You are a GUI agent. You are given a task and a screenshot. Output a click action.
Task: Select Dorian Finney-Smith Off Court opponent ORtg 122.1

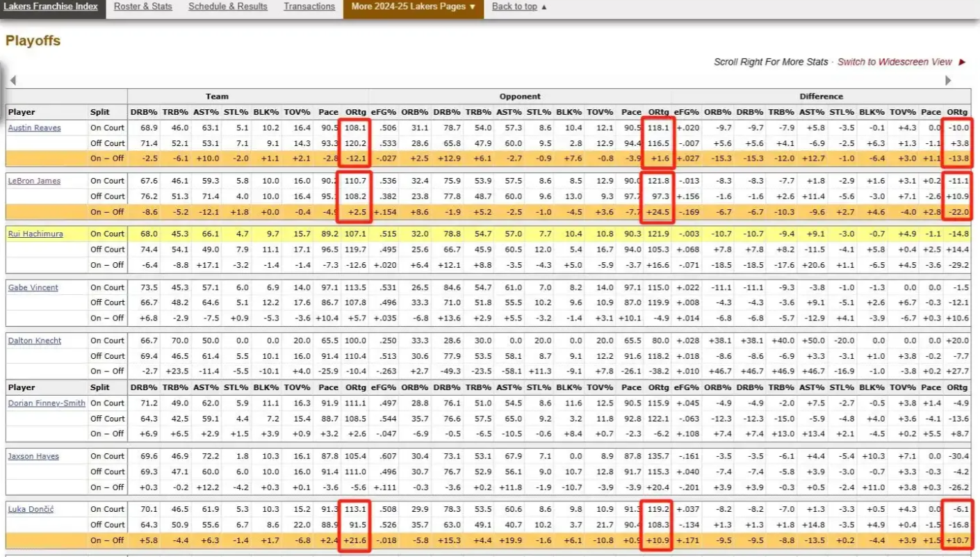coord(658,419)
